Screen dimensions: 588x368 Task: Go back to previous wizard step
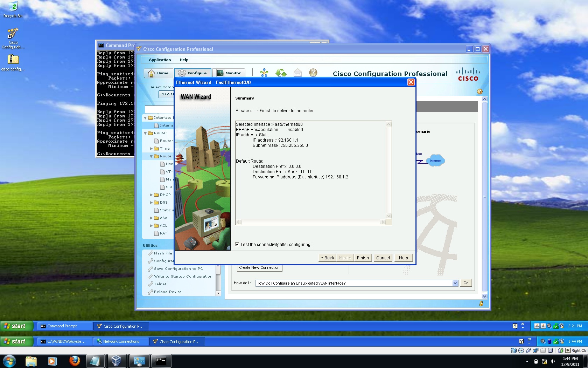[x=328, y=258]
